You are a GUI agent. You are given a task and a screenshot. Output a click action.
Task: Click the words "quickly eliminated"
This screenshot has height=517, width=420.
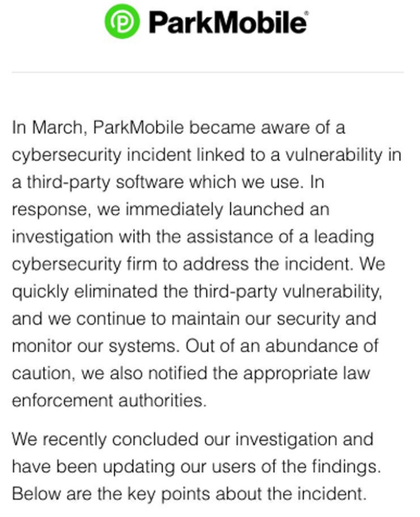pyautogui.click(x=85, y=291)
